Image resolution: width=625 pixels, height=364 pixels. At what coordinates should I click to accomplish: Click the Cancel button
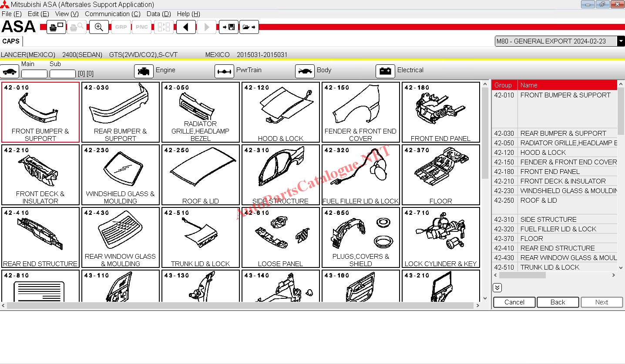click(x=514, y=302)
